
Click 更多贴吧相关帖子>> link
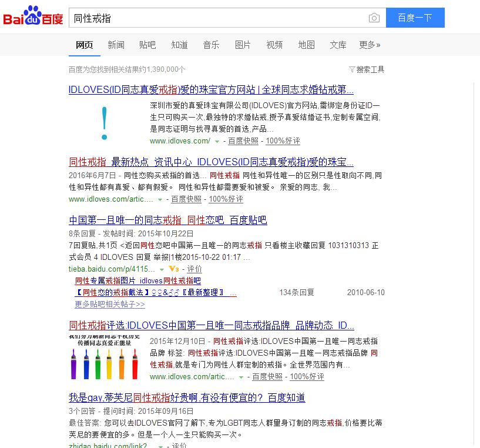click(x=110, y=304)
